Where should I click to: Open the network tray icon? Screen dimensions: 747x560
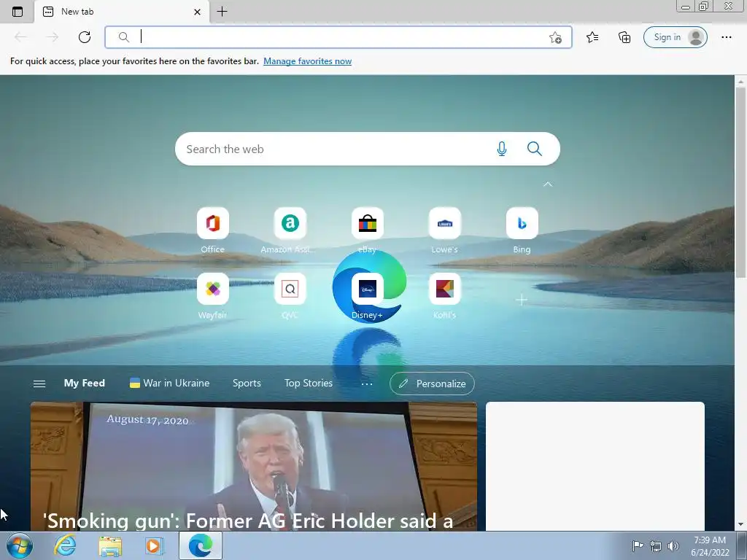click(x=656, y=546)
